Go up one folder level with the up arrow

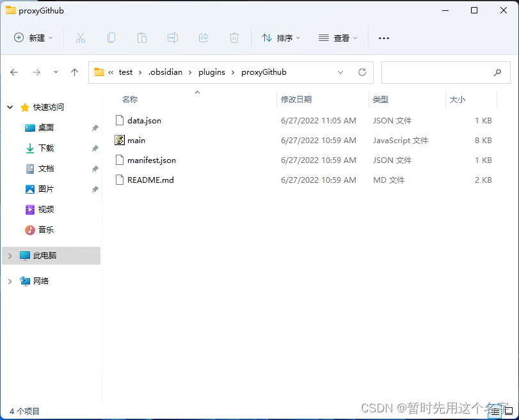[x=74, y=72]
